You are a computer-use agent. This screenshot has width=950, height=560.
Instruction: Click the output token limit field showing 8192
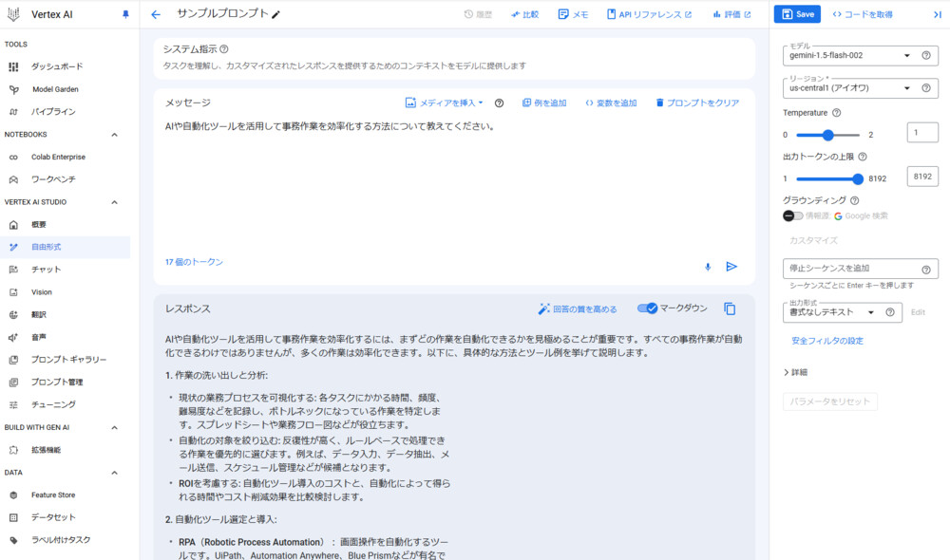(x=922, y=177)
